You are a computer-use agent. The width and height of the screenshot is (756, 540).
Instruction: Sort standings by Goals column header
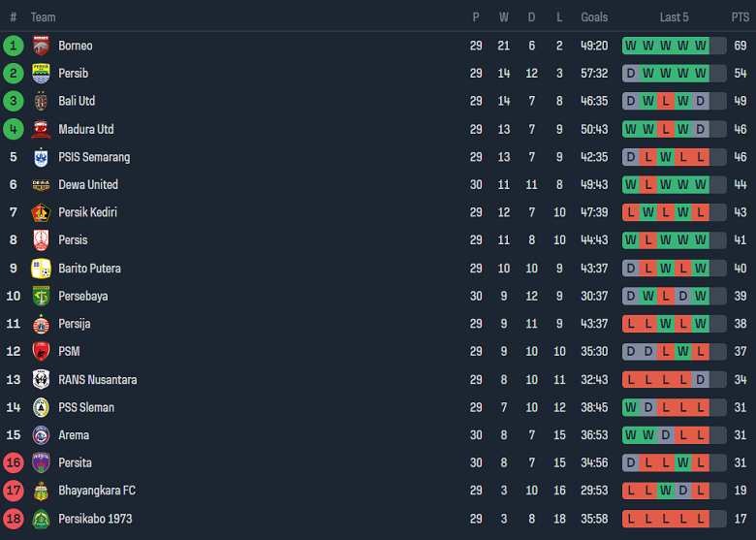594,17
